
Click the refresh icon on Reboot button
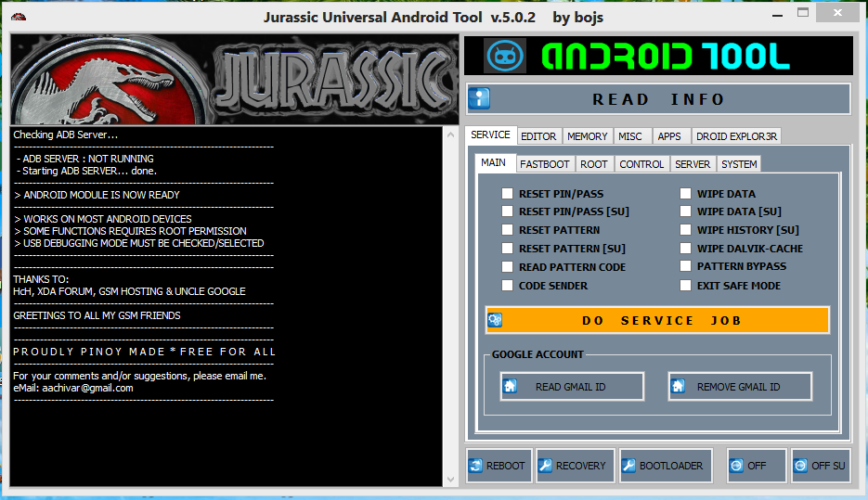[x=476, y=466]
